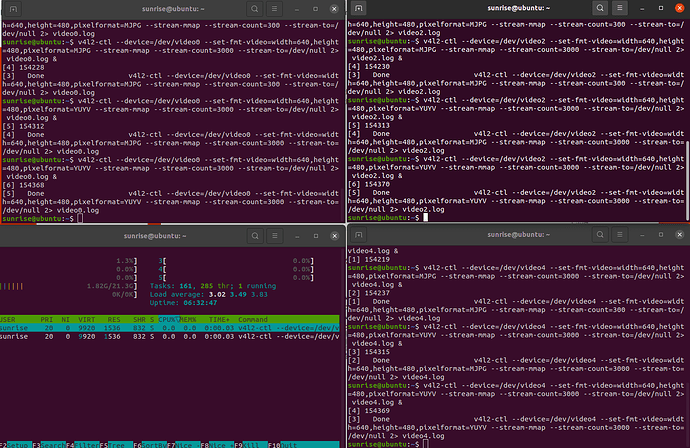Close the htop terminal window

click(x=334, y=236)
